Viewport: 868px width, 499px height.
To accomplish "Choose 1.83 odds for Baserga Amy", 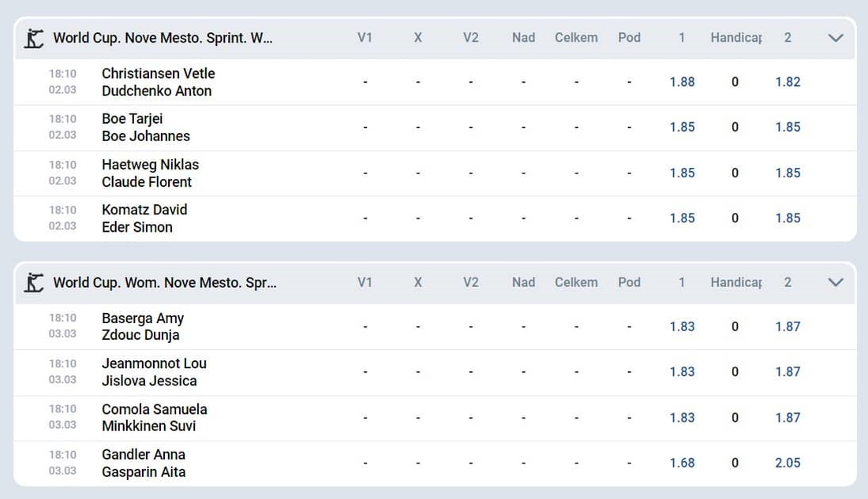I will click(682, 327).
